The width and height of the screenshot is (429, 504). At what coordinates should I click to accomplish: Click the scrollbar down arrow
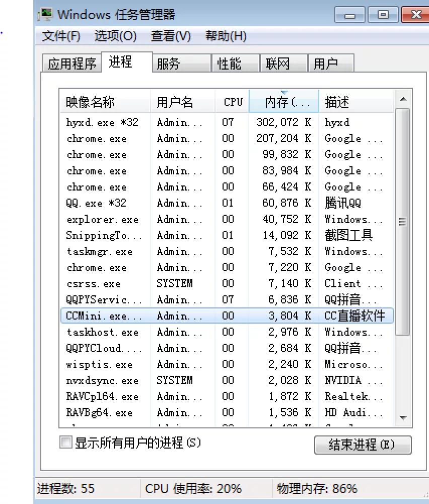click(403, 418)
